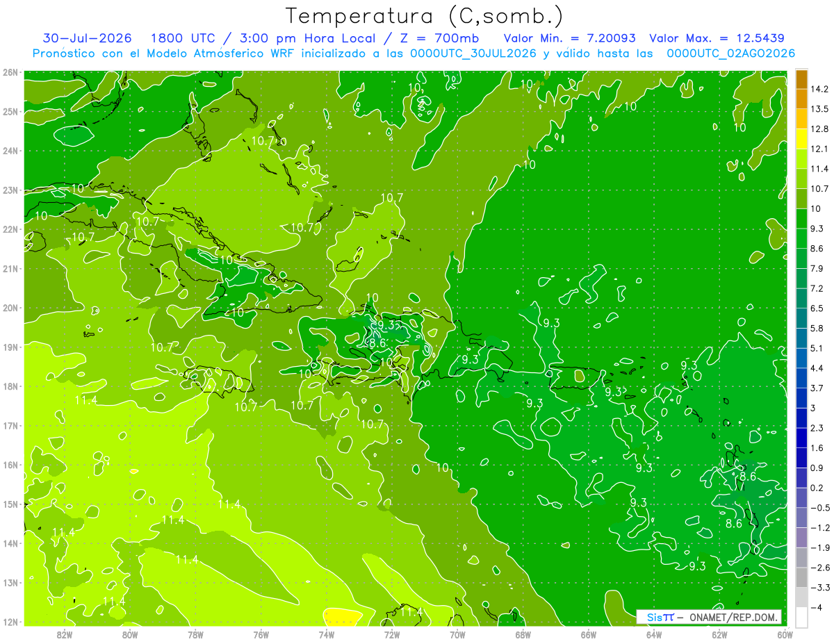The width and height of the screenshot is (834, 644).
Task: Pick the purple legend swatch between -1.2 and -1.9
Action: 801,537
